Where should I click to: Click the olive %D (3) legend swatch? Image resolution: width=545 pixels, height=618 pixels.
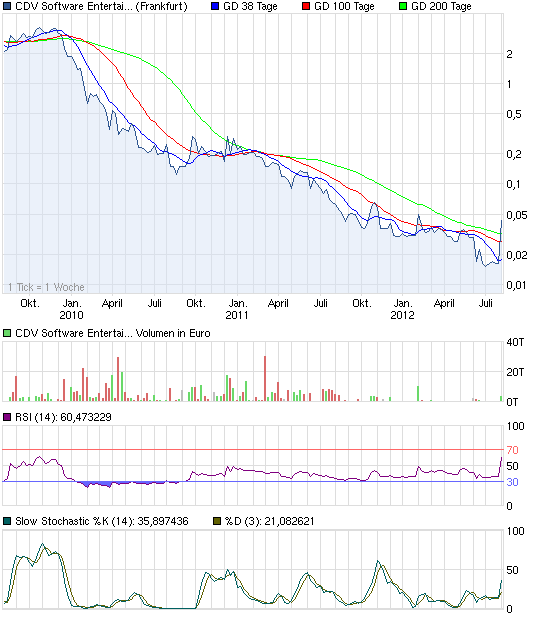pos(217,521)
